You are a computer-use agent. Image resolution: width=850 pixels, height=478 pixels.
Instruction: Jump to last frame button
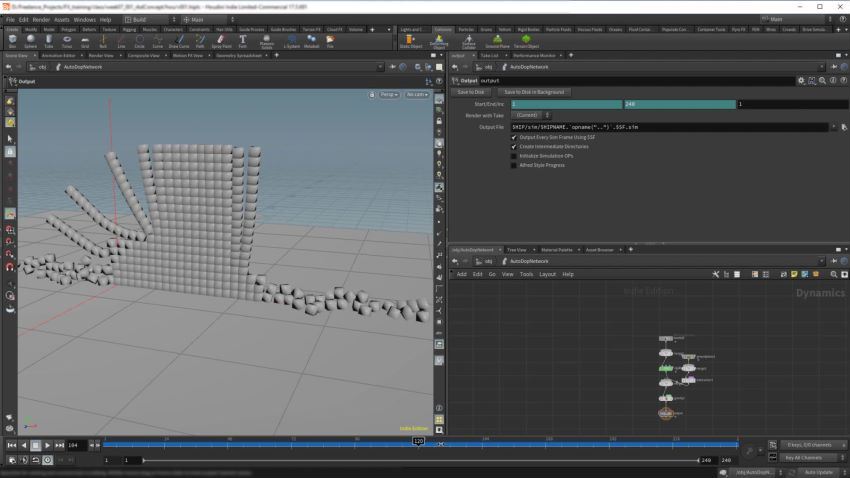click(x=59, y=445)
